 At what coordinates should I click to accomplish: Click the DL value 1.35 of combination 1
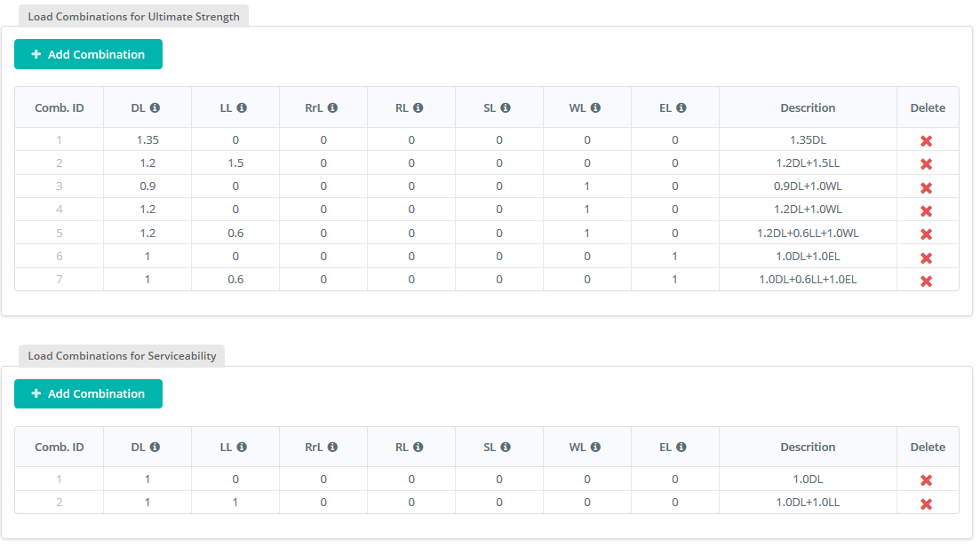(147, 140)
